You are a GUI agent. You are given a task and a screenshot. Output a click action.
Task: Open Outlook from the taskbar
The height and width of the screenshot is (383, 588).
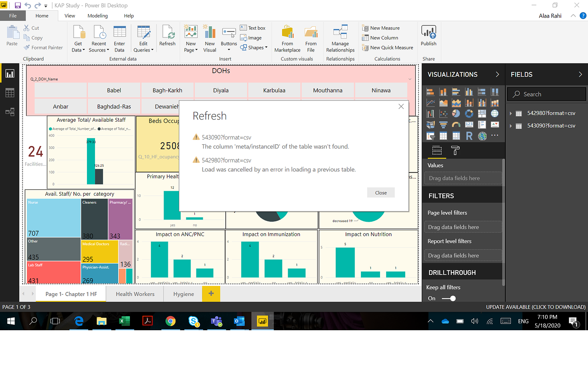click(x=239, y=321)
